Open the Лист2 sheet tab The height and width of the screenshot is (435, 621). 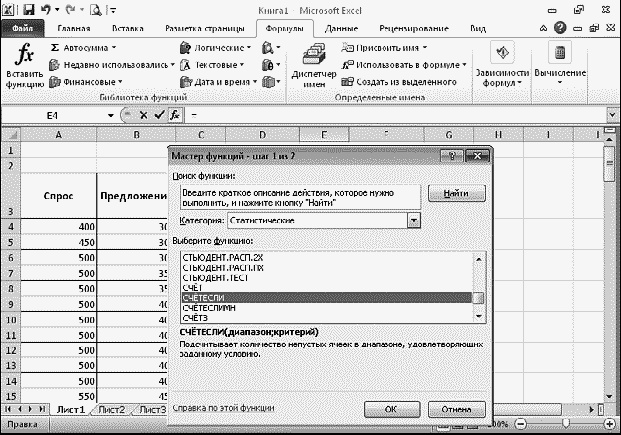point(111,410)
